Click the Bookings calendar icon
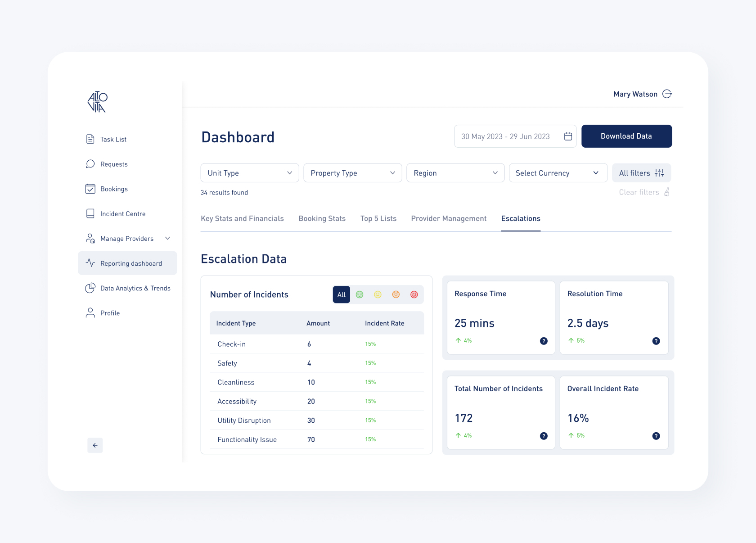Screen dimensions: 756x543 90,189
